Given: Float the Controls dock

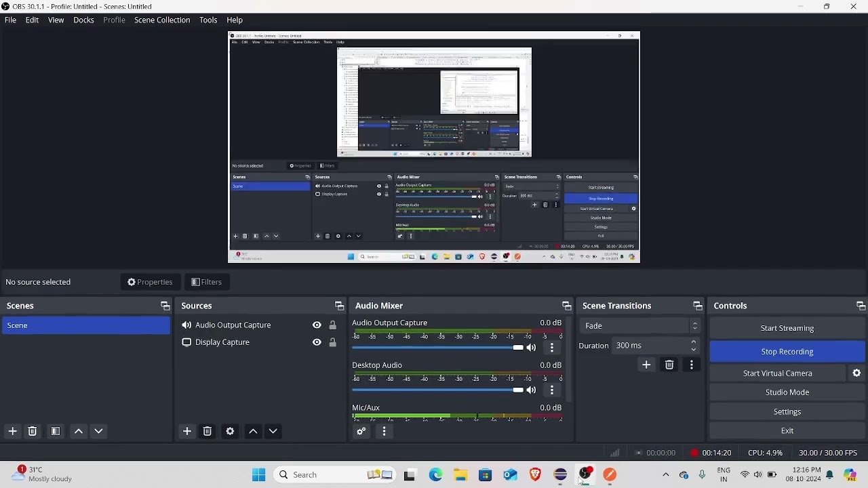Looking at the screenshot, I should click(x=861, y=306).
